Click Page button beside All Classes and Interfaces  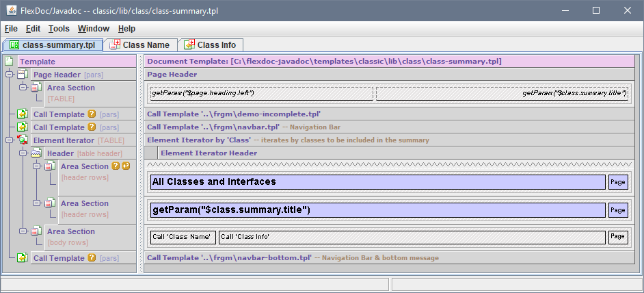(618, 182)
